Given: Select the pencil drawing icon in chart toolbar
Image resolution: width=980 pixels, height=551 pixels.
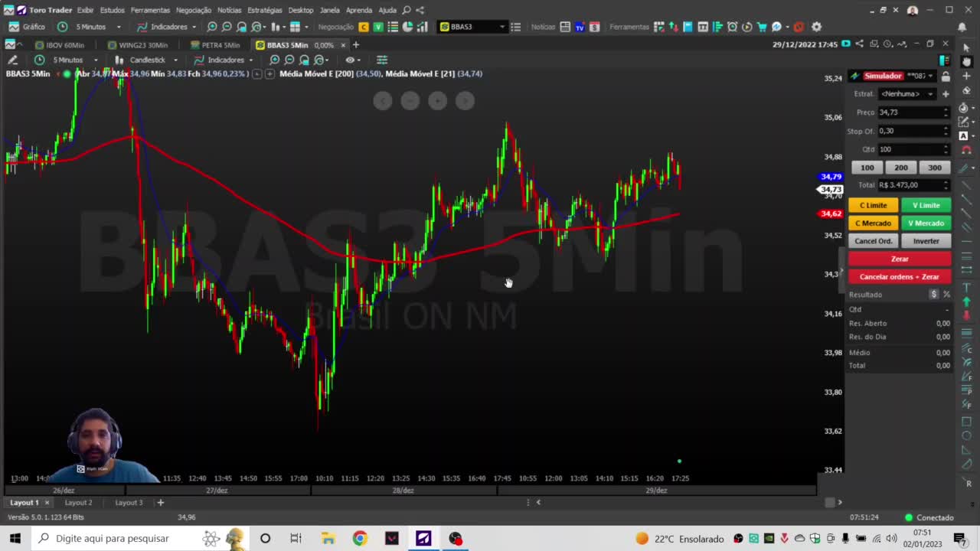Looking at the screenshot, I should click(x=13, y=60).
